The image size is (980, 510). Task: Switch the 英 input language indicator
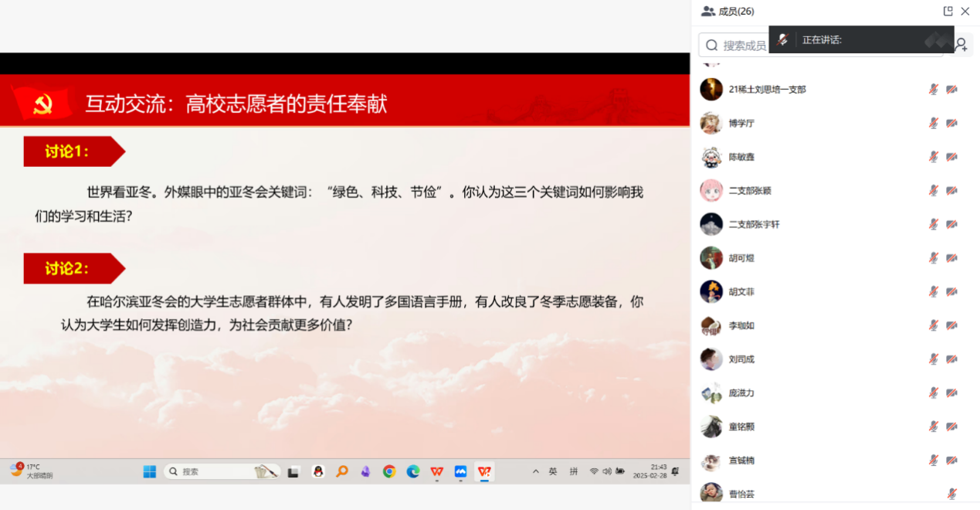[x=553, y=471]
